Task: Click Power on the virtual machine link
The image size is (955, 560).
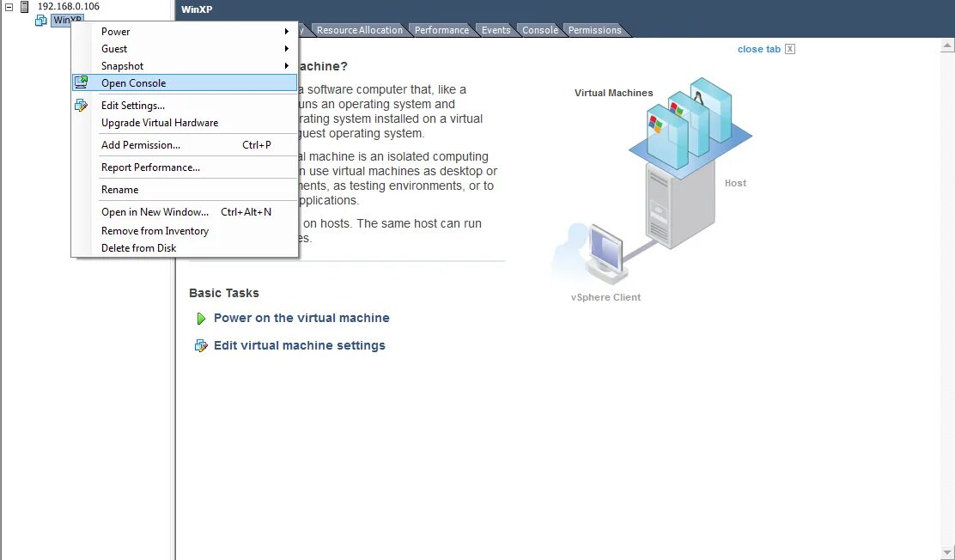Action: tap(302, 318)
